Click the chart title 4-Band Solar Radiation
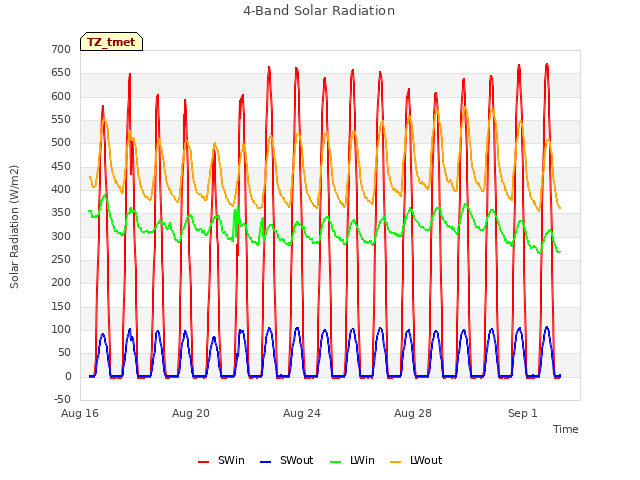The image size is (640, 480). 319,11
